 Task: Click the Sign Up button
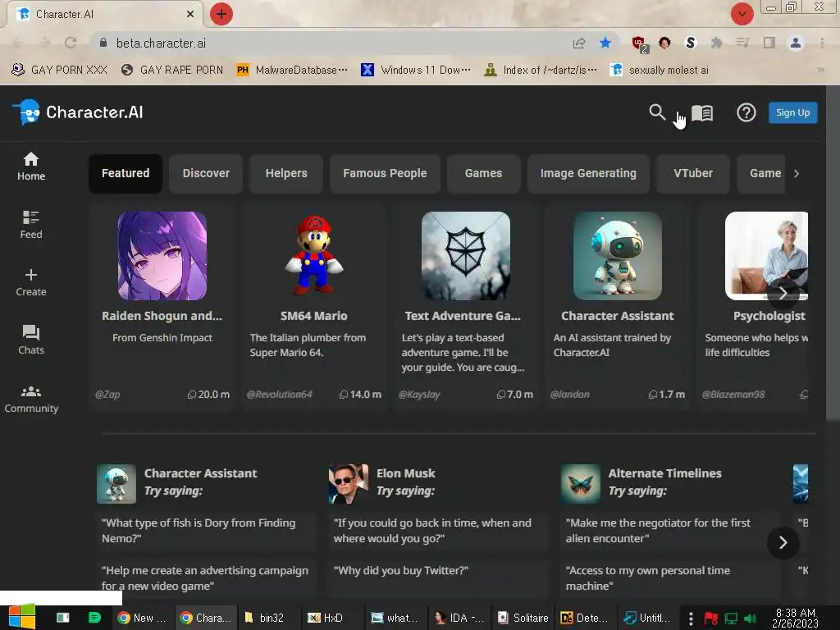[793, 112]
